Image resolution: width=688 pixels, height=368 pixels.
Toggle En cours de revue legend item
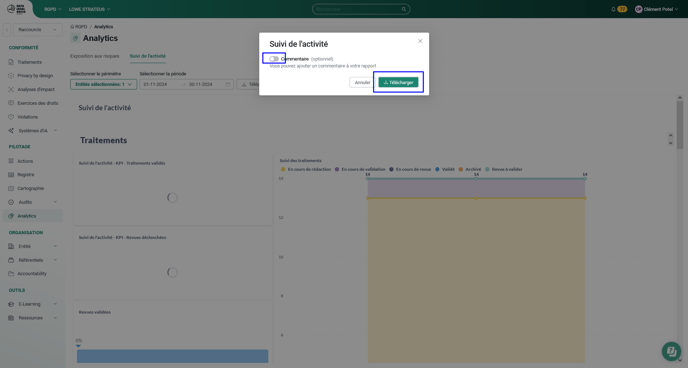click(x=410, y=169)
